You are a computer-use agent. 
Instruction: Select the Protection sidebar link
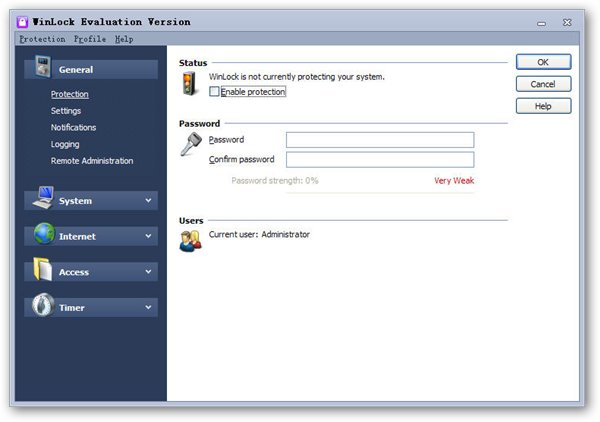coord(70,94)
